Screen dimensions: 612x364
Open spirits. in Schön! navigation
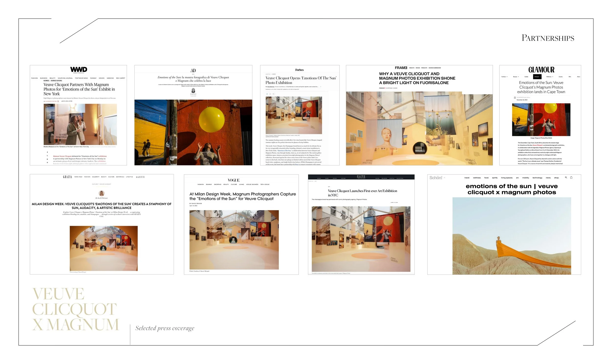pyautogui.click(x=495, y=178)
